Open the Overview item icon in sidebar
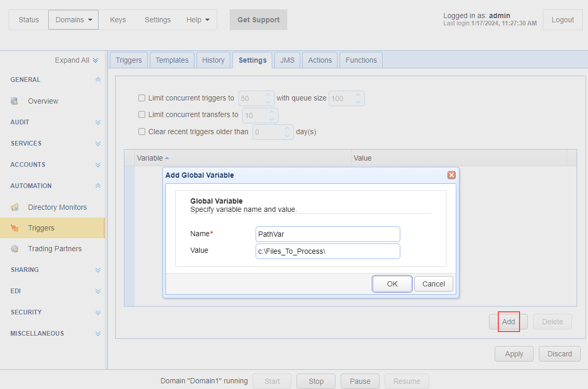The height and width of the screenshot is (389, 588). 15,101
